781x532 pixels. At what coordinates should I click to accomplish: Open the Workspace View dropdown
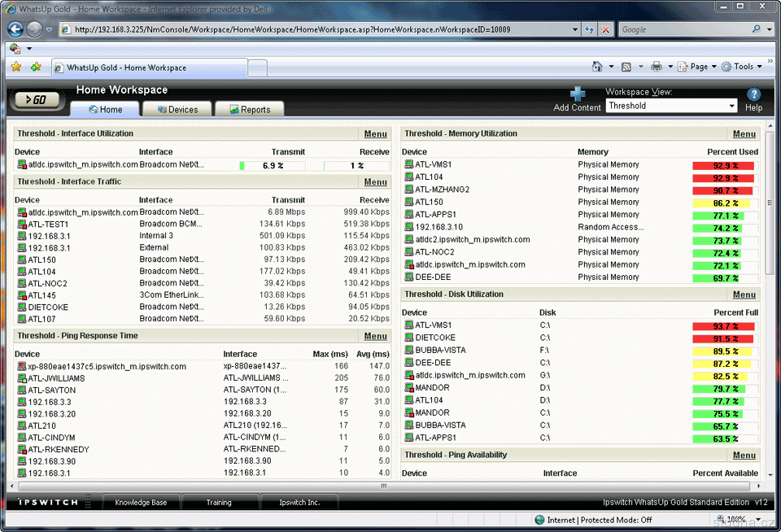[x=671, y=106]
